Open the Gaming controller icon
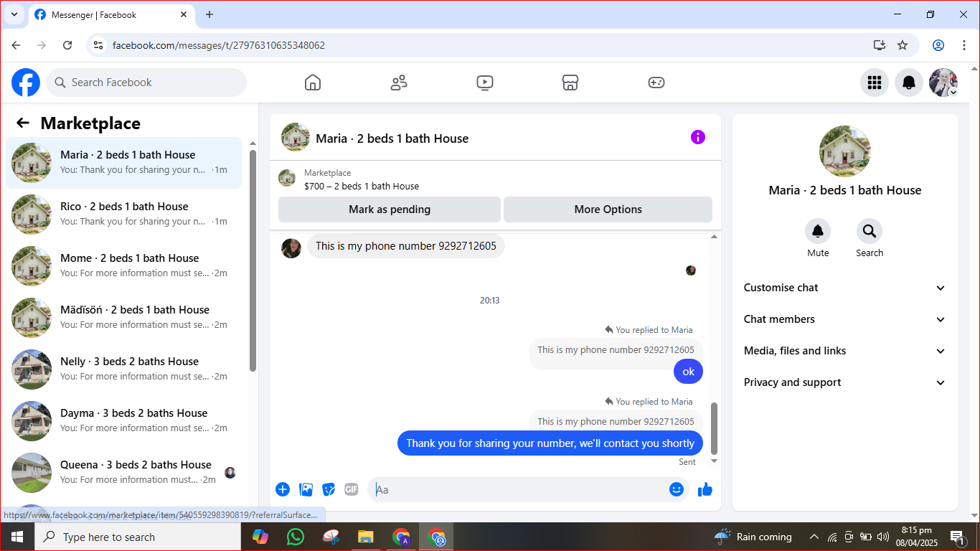The image size is (980, 551). tap(656, 83)
